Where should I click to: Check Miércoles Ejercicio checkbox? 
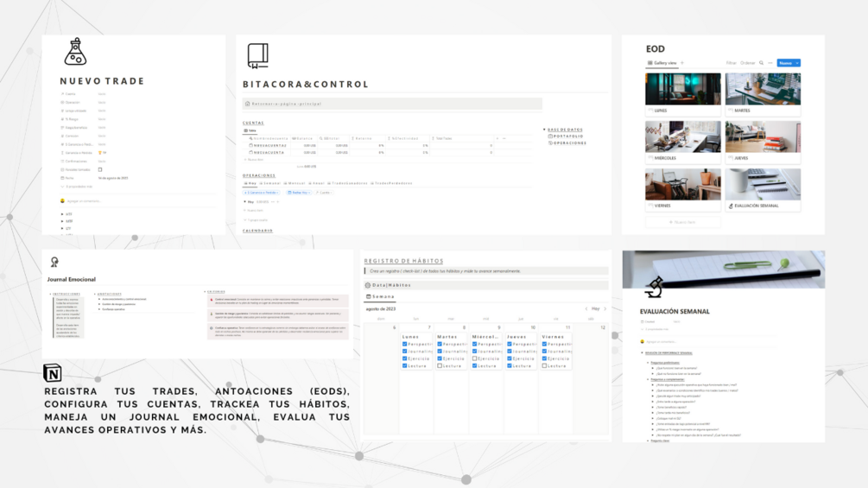(474, 358)
